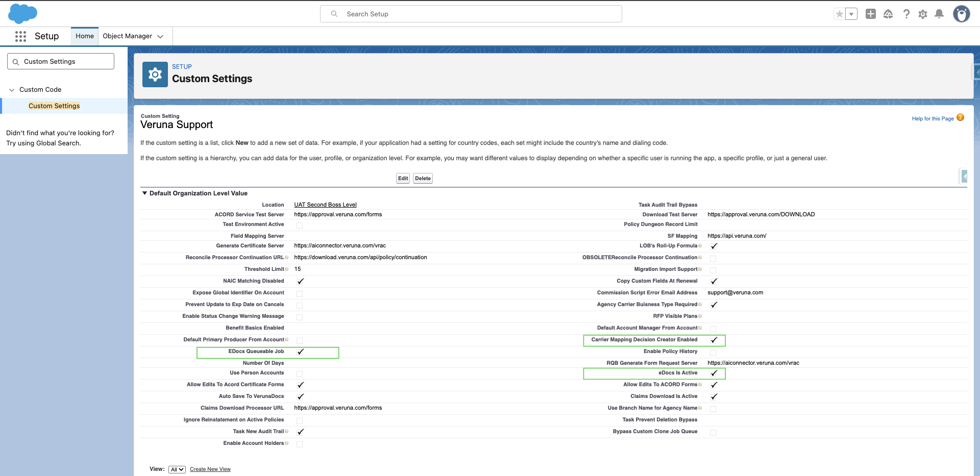Open the UAT Second Boss Level link
This screenshot has height=476, width=980.
[x=325, y=205]
